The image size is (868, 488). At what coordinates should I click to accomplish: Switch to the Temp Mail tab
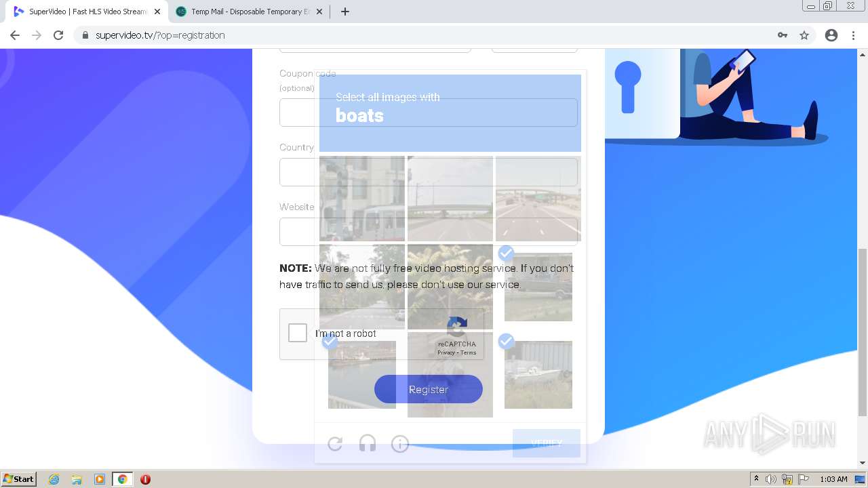249,12
